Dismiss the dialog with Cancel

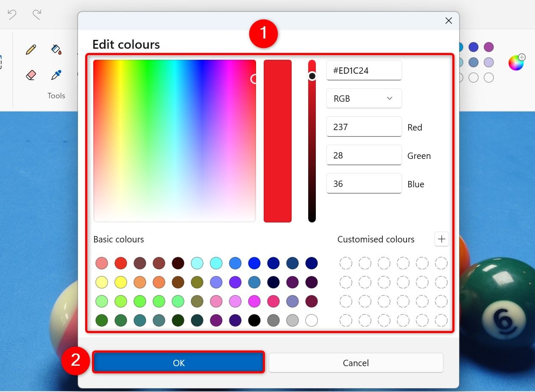point(356,363)
